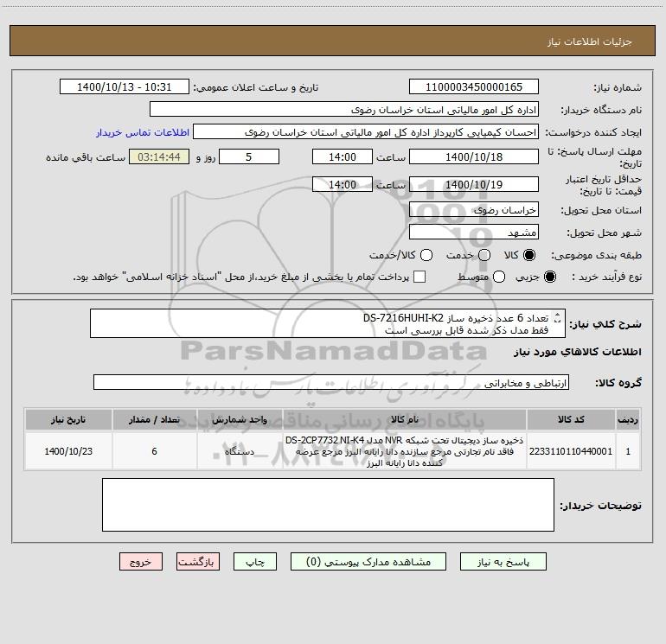Click the ایجاد کننده درخواست field

tap(366, 132)
